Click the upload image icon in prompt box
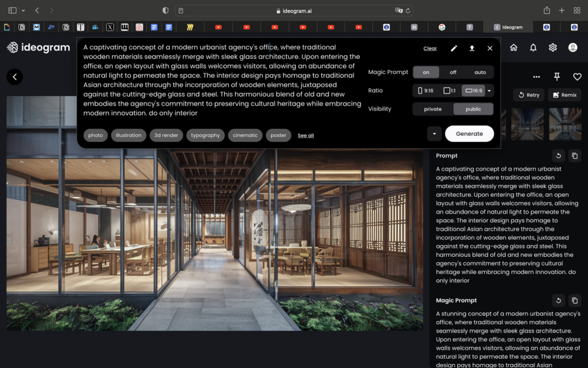Viewport: 588px width, 368px height. tap(472, 48)
